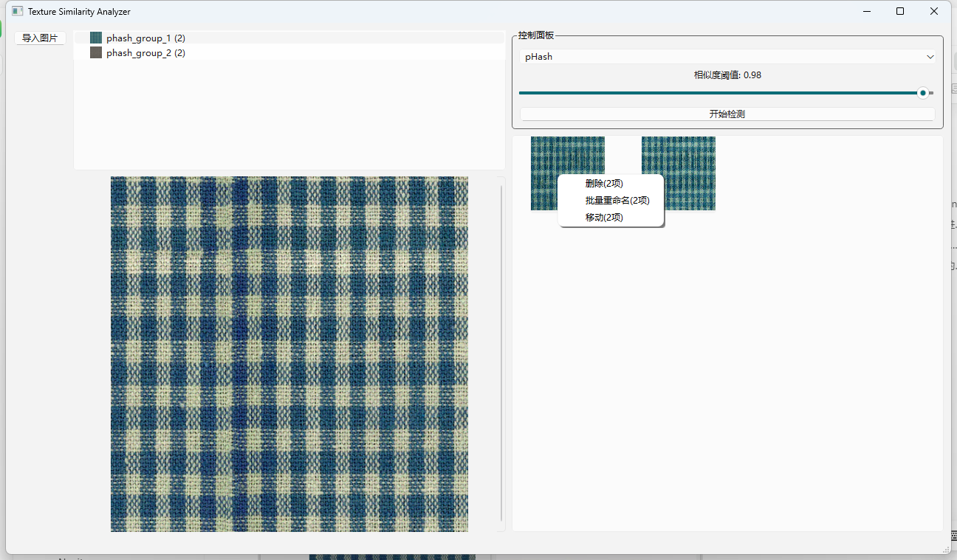The height and width of the screenshot is (560, 957).
Task: Close the Texture Similarity Analyzer window
Action: coord(934,12)
